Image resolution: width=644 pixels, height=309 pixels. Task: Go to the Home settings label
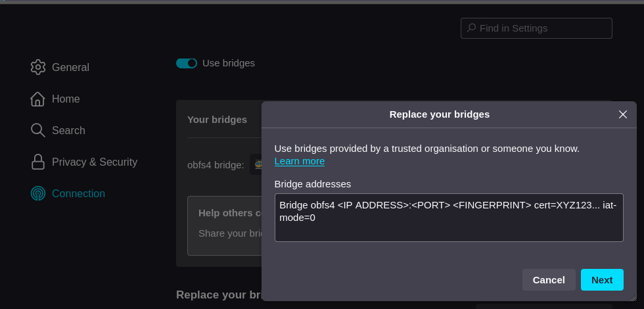[x=66, y=99]
